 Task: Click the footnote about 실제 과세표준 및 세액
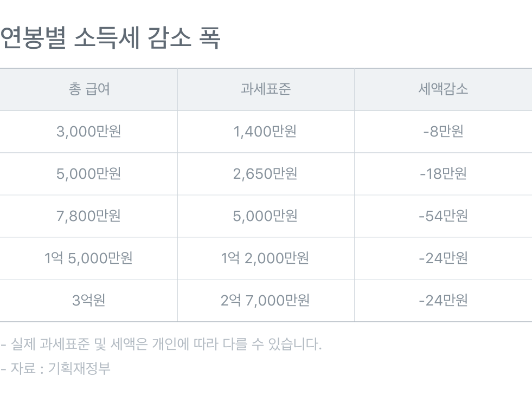(162, 344)
